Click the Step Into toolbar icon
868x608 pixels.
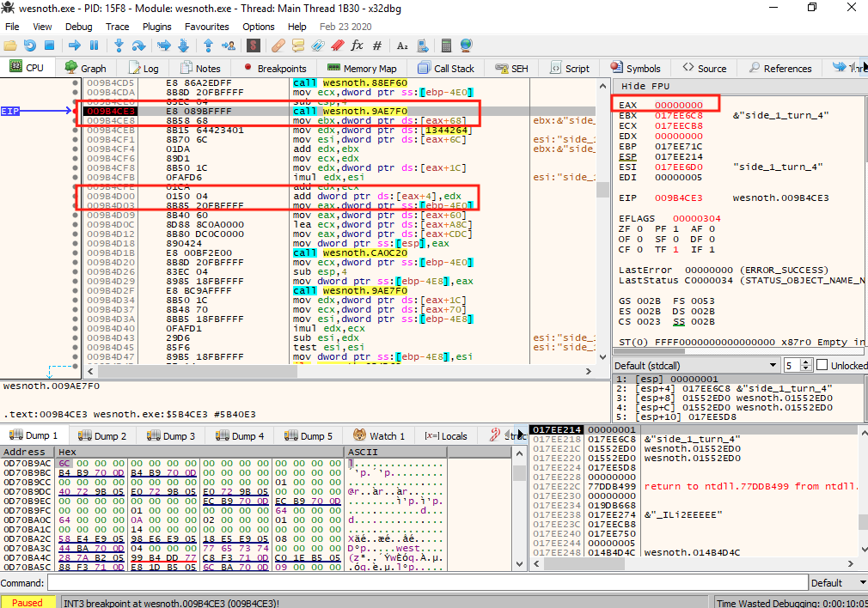click(119, 46)
